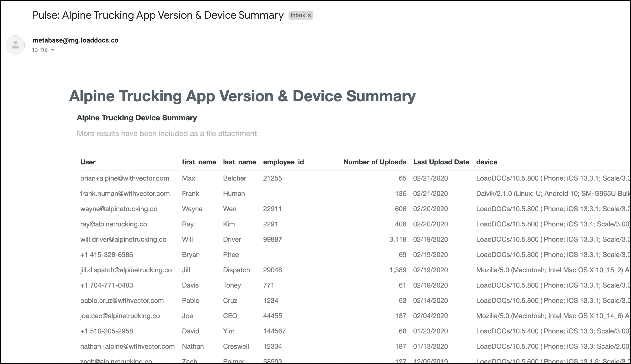The height and width of the screenshot is (364, 631).
Task: Open brian+alpine@withvector.com email link
Action: coord(125,178)
